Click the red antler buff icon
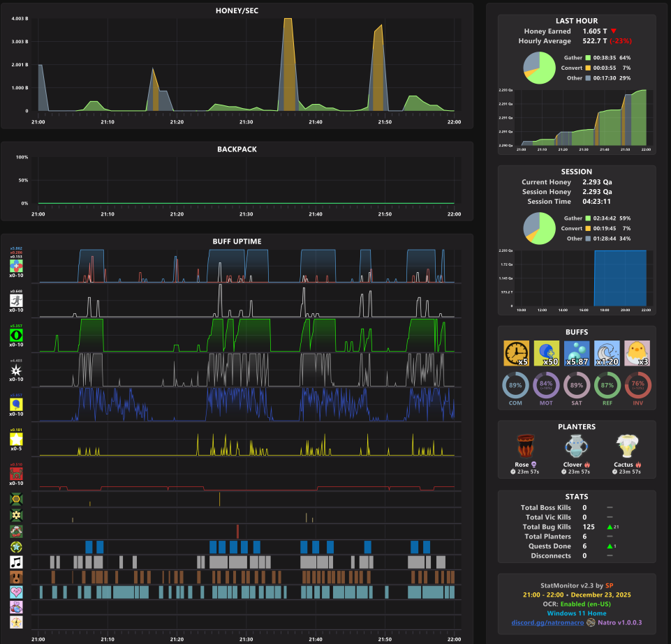 tap(16, 474)
